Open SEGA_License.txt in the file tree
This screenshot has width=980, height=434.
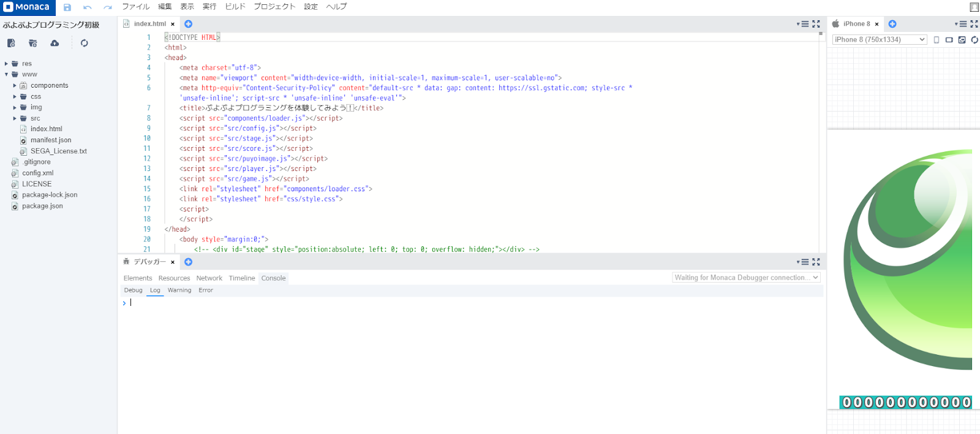tap(58, 151)
